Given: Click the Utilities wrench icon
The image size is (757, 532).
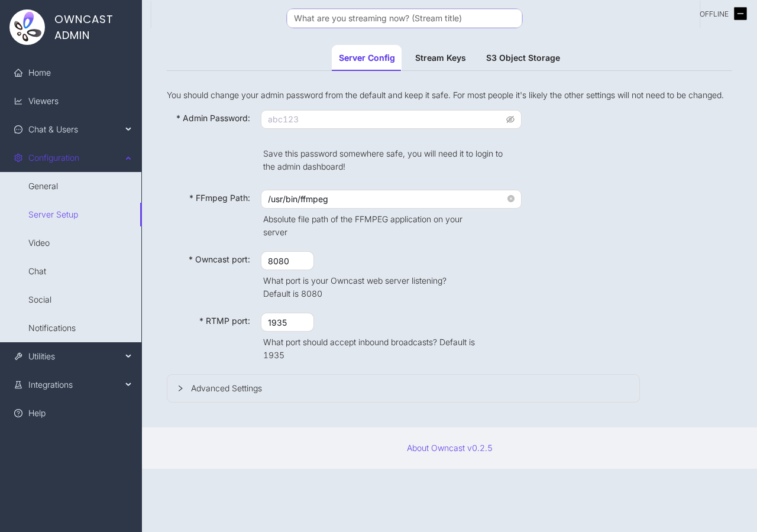Looking at the screenshot, I should [18, 356].
